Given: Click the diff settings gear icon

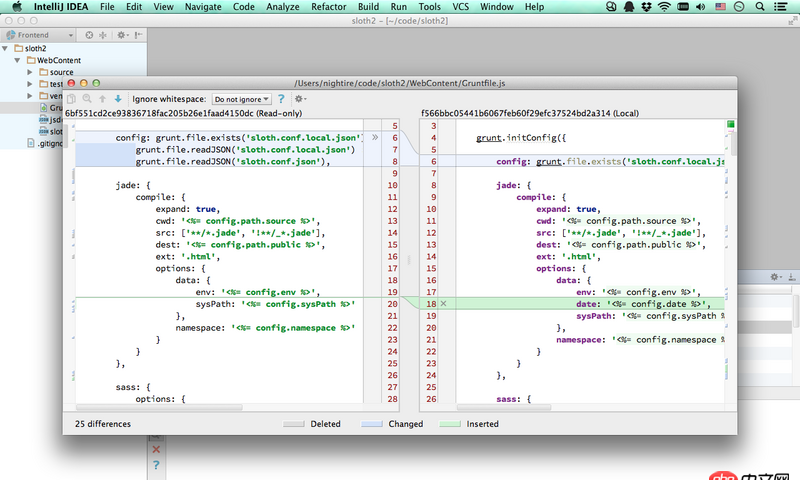Looking at the screenshot, I should click(299, 99).
